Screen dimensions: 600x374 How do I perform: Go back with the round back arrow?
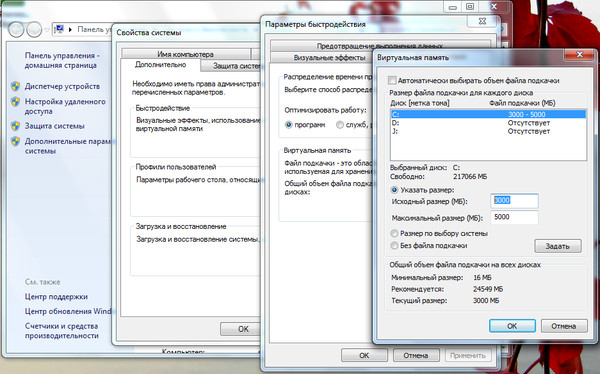click(16, 29)
